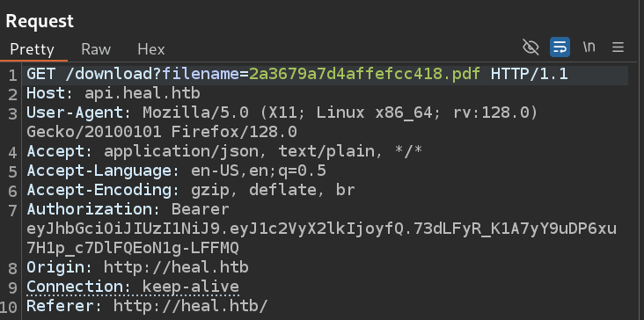Toggle the hide non-printable eye icon
The height and width of the screenshot is (320, 644).
tap(531, 47)
